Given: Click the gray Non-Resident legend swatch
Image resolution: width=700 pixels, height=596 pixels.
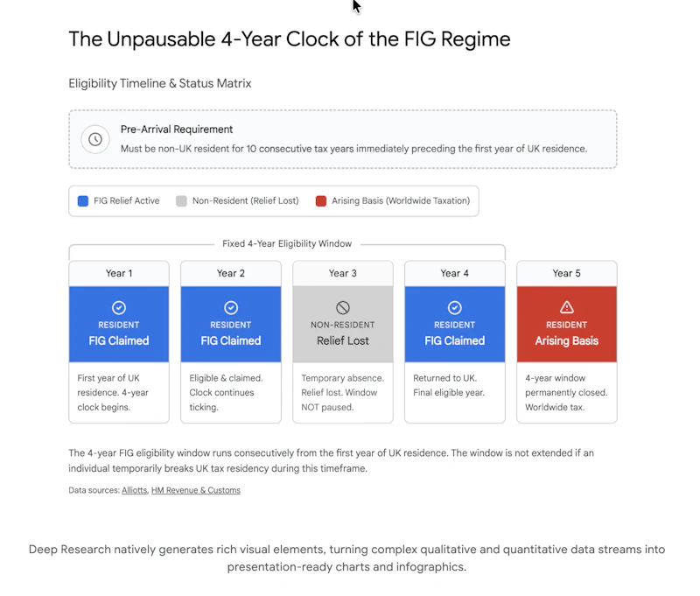Looking at the screenshot, I should coord(181,201).
